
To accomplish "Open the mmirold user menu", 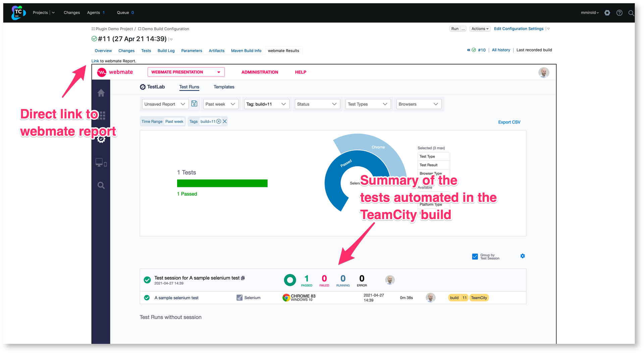I will tap(590, 13).
